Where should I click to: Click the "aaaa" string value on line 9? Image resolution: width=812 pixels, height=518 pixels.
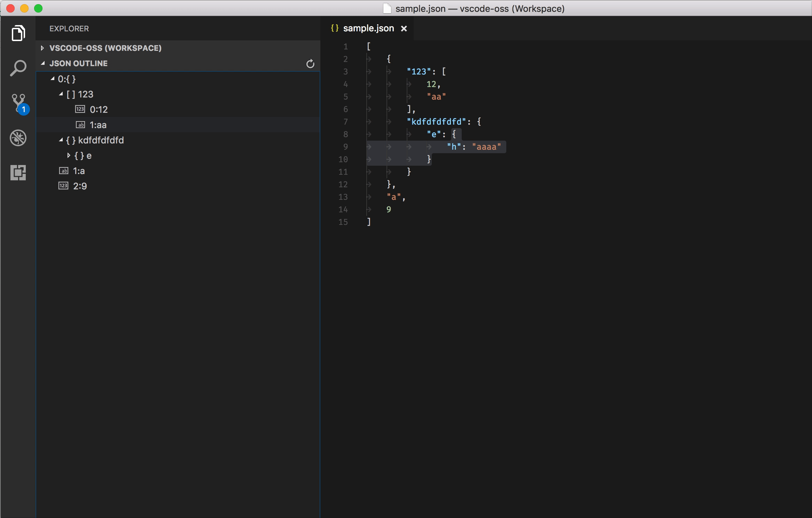point(486,147)
